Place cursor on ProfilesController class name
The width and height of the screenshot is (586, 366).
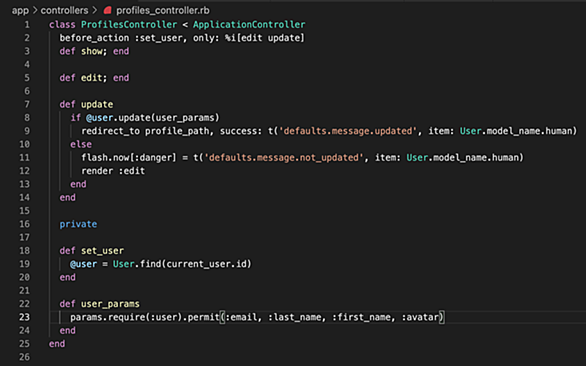point(129,25)
